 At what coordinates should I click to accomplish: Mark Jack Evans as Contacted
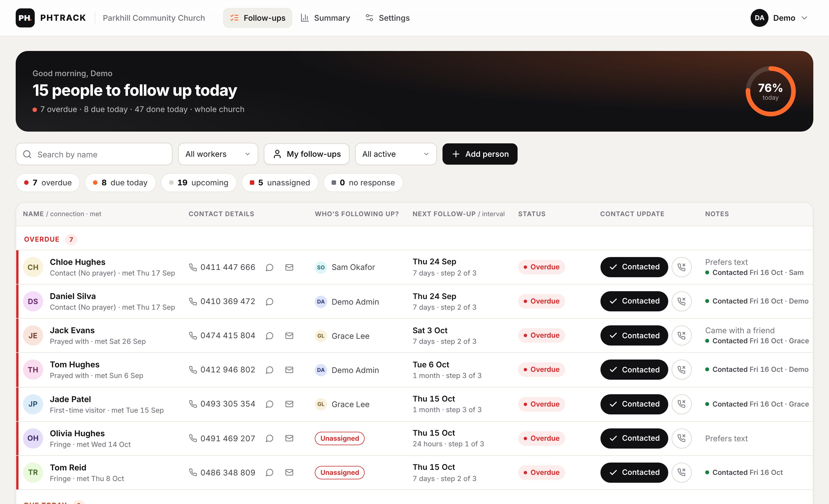pyautogui.click(x=634, y=335)
